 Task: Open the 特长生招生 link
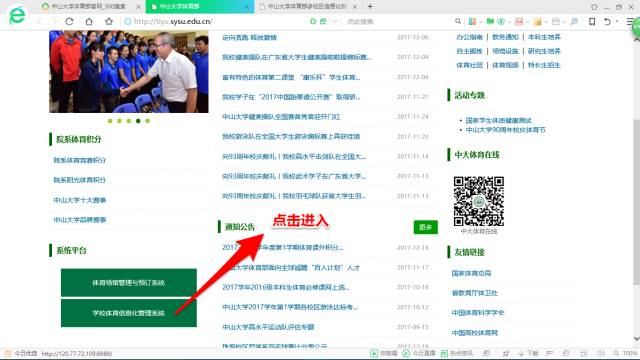click(544, 65)
